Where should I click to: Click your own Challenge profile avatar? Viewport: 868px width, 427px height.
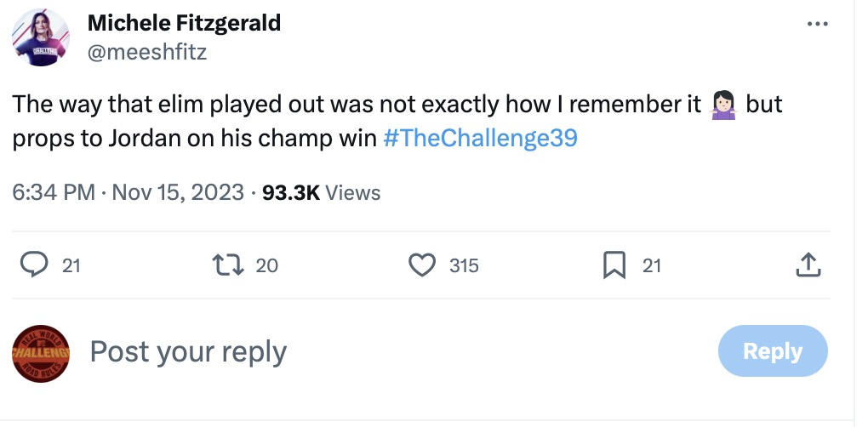point(40,351)
